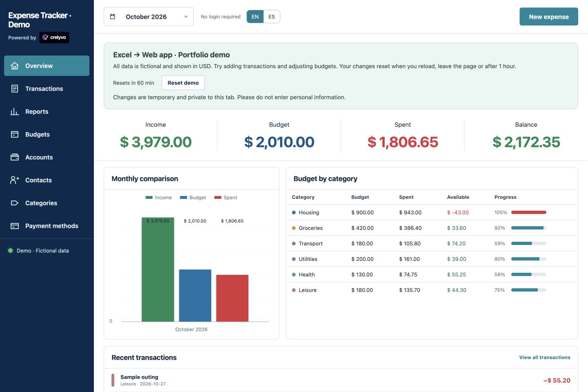
Task: Open the October 2026 month dropdown
Action: pyautogui.click(x=149, y=17)
